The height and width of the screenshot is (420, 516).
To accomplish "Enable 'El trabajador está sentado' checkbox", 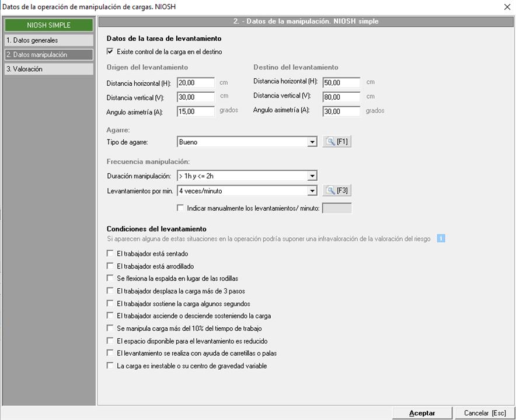I will pos(110,254).
